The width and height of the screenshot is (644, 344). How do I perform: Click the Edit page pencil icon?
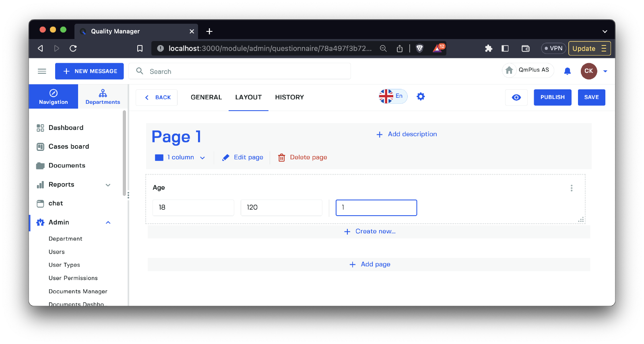226,158
